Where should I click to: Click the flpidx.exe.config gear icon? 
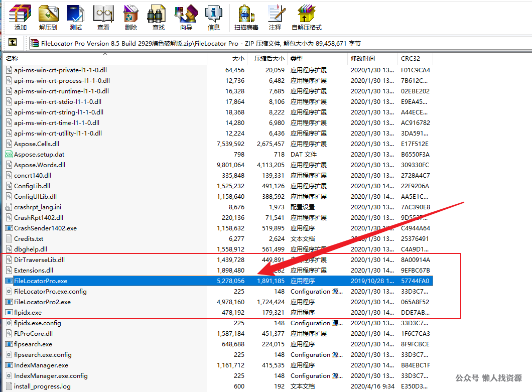9,323
